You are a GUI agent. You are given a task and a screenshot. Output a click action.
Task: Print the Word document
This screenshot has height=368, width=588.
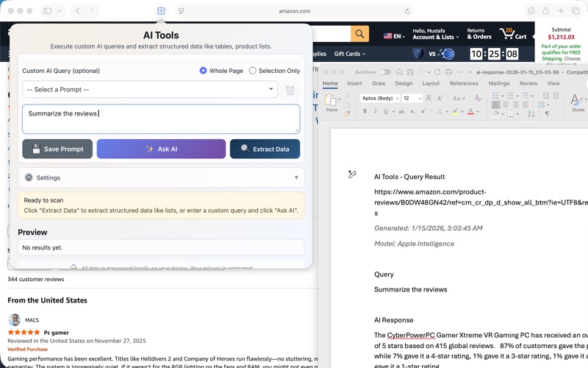tap(448, 72)
